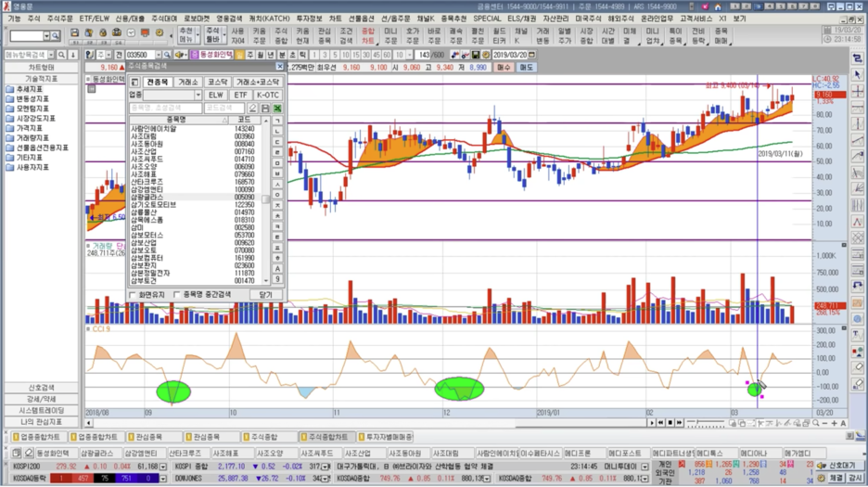Select the 틱 (tick) chart period toggle

tap(303, 55)
